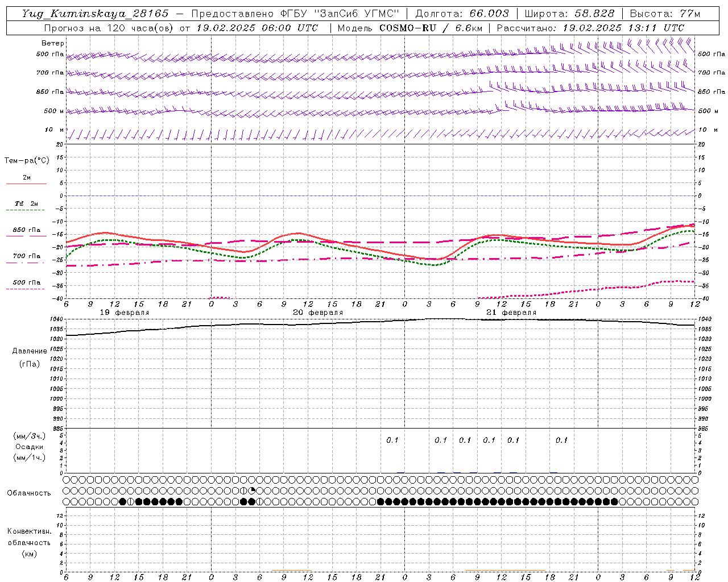This screenshot has height=582, width=728.
Task: Click the 10 м wind level label on right
Action: click(x=708, y=130)
